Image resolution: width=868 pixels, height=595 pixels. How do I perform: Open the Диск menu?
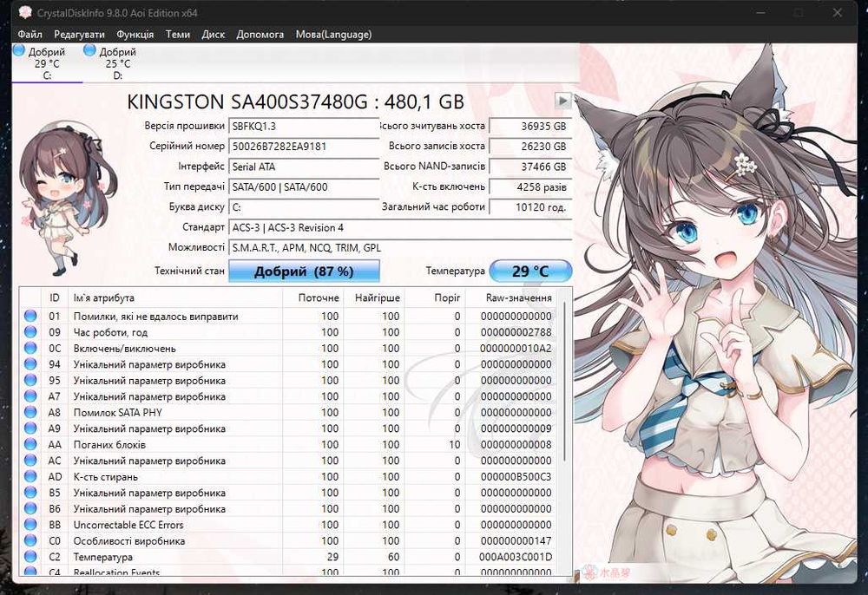214,35
